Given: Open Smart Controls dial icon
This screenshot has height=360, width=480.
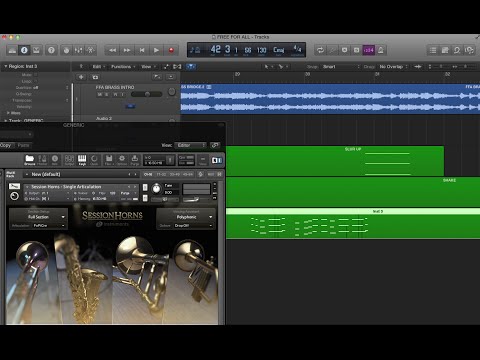Looking at the screenshot, I should click(66, 50).
